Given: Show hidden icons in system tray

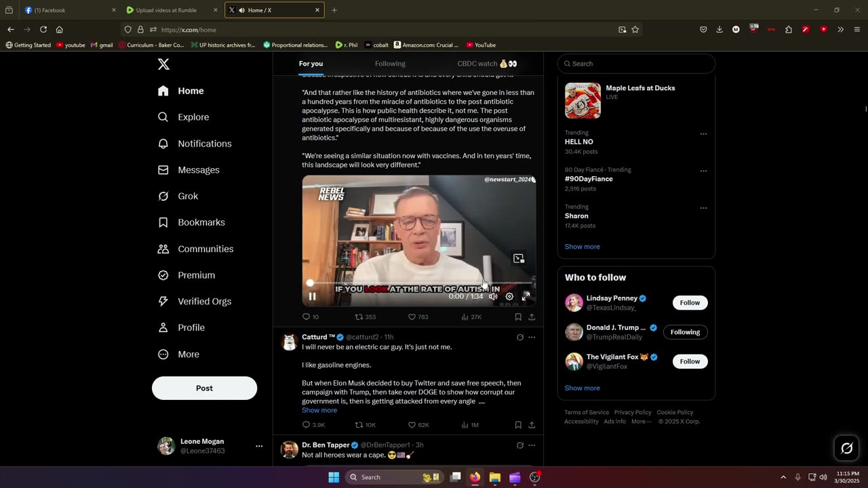Looking at the screenshot, I should point(783,477).
